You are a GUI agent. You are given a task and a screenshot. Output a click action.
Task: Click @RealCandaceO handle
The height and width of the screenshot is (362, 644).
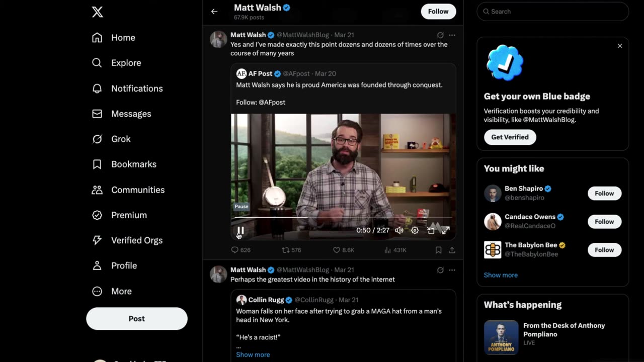pyautogui.click(x=530, y=226)
